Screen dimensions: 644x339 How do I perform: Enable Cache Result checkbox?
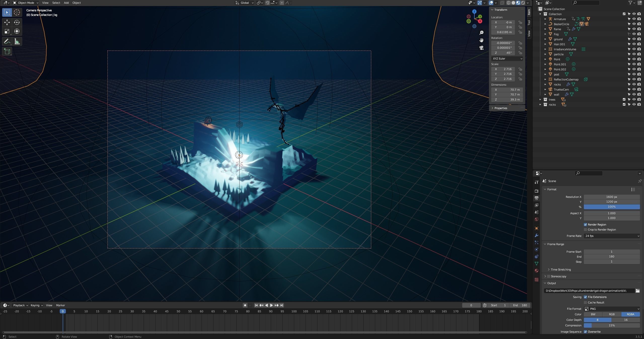(585, 303)
